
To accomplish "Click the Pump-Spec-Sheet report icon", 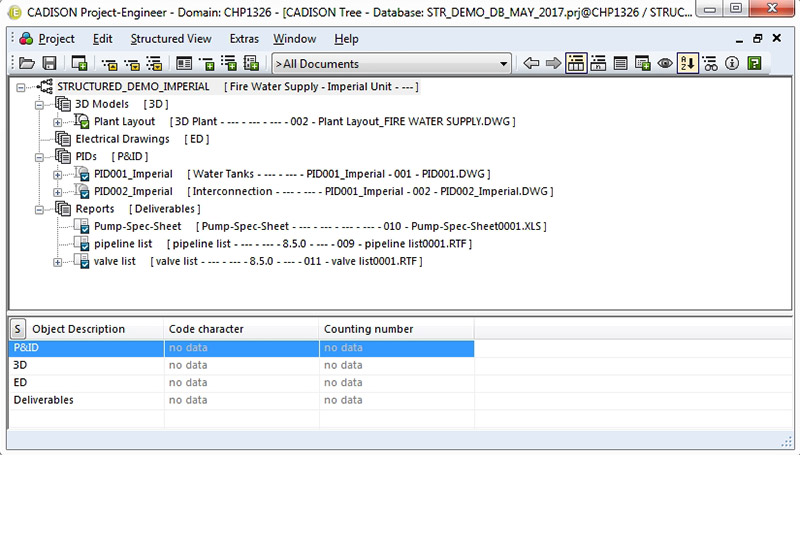I will point(82,226).
